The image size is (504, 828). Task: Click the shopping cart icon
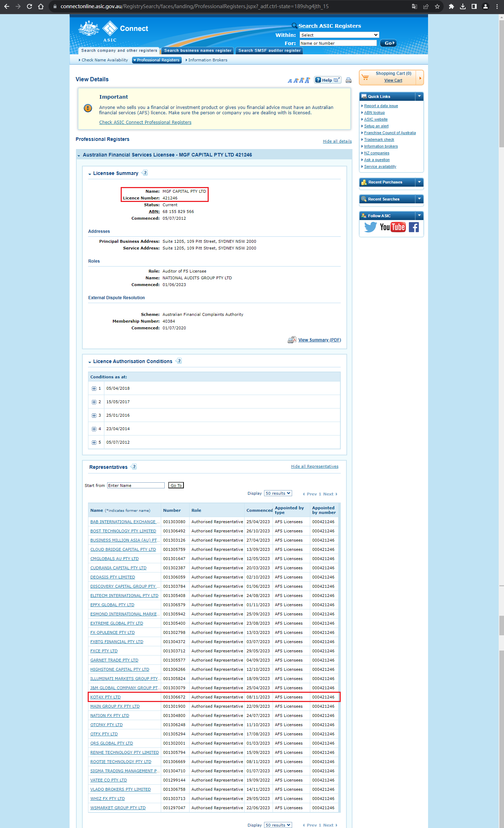(365, 77)
